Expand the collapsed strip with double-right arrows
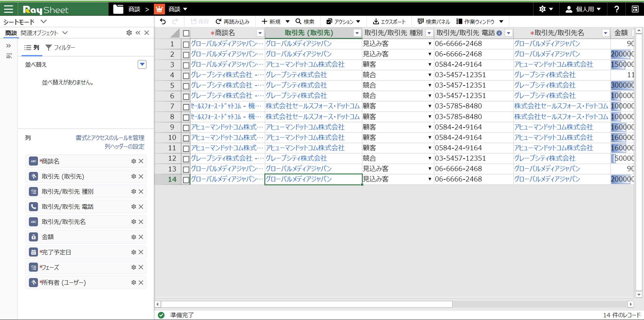The height and width of the screenshot is (320, 644). coord(8,46)
